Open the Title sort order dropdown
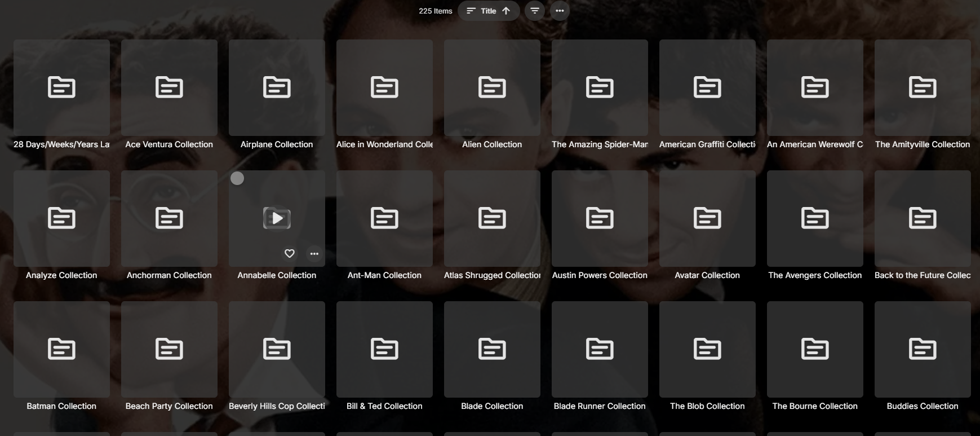 488,11
